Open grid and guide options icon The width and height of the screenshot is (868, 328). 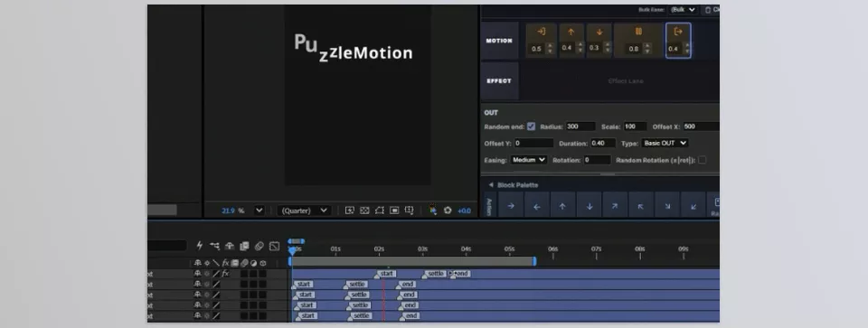(x=409, y=211)
